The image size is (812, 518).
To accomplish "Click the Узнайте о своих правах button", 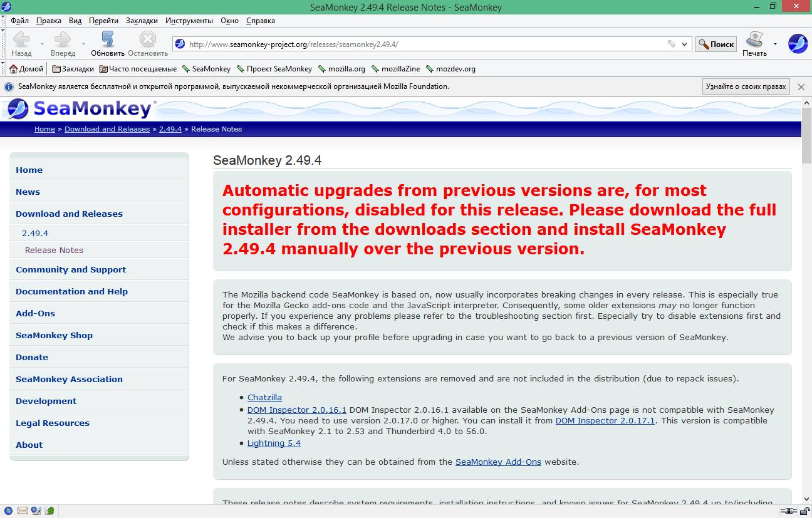I will coord(746,86).
